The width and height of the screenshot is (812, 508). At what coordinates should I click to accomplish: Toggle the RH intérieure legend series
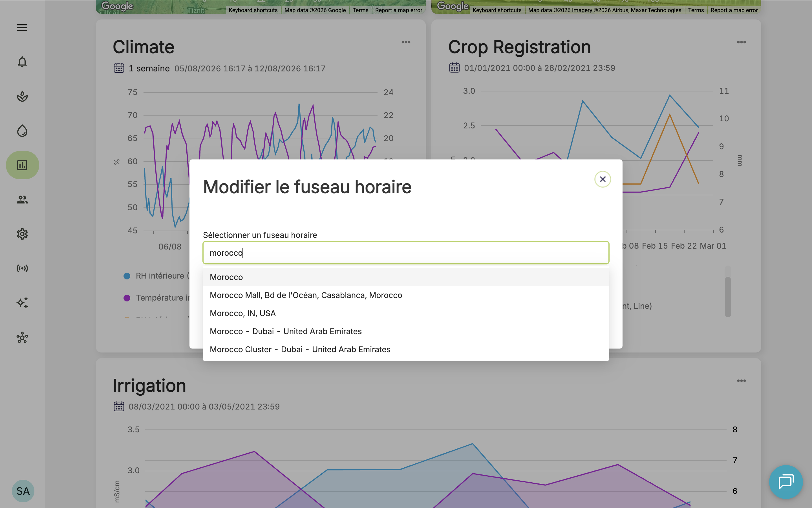coord(156,276)
